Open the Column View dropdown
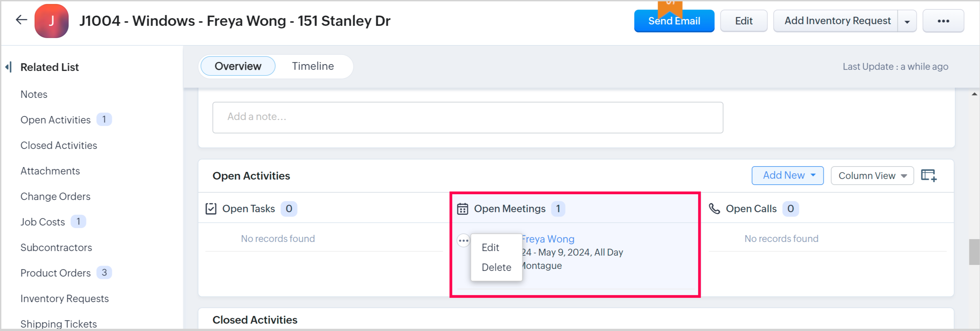 coord(872,176)
